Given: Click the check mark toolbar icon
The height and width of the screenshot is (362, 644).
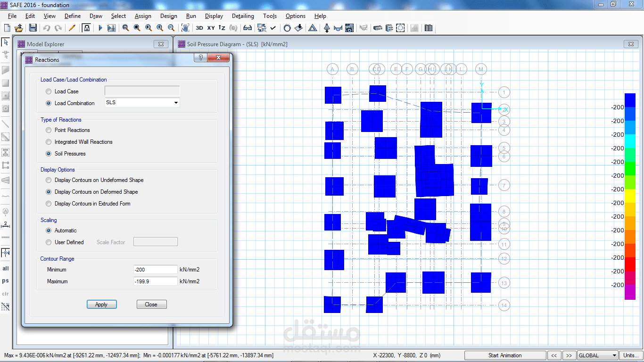Looking at the screenshot, I should coord(273,28).
